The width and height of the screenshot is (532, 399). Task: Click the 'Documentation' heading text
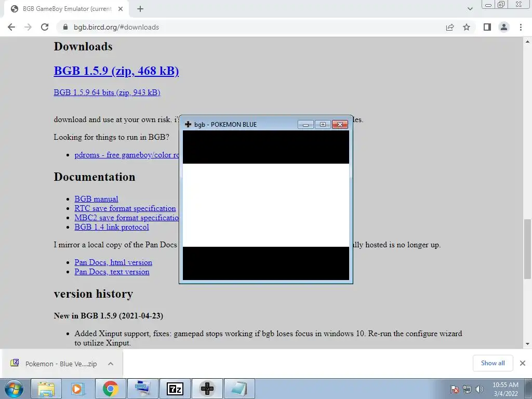95,177
